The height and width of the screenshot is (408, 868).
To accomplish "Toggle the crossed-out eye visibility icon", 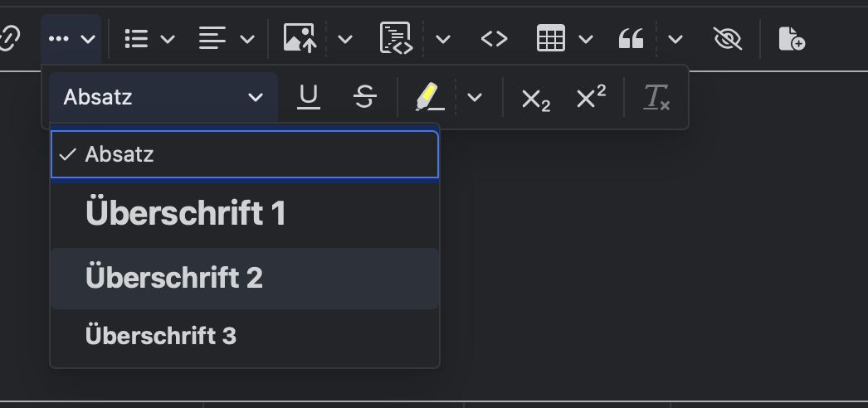I will pos(728,39).
